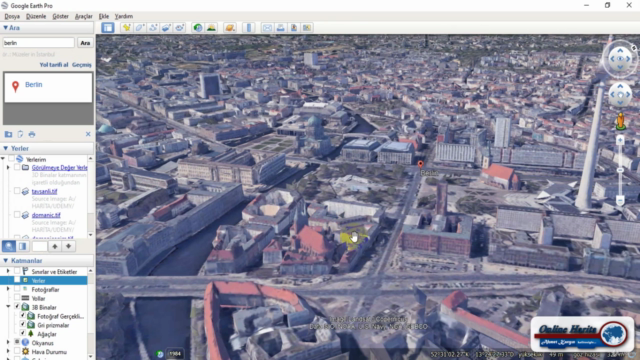Click the Street View pegman icon

coord(620,121)
